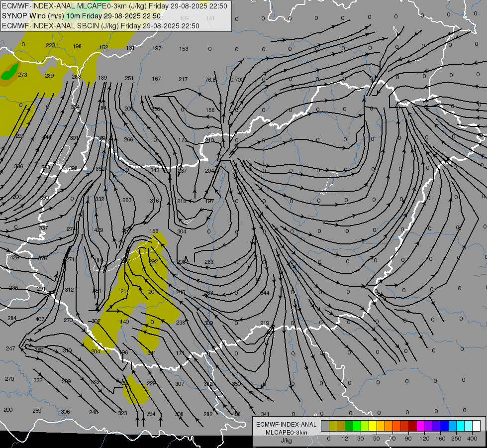This screenshot has width=487, height=448.
Task: Click the '12' tick label in the legend
Action: pos(344,439)
